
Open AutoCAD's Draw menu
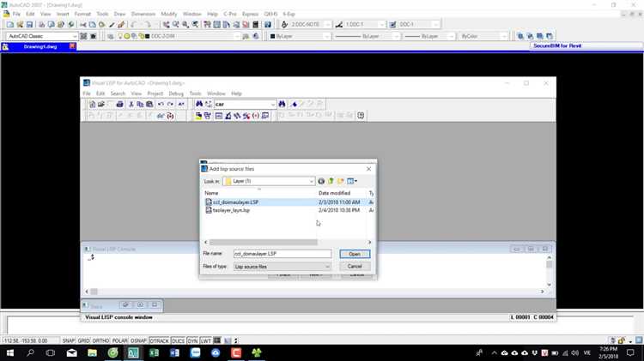[x=119, y=14]
